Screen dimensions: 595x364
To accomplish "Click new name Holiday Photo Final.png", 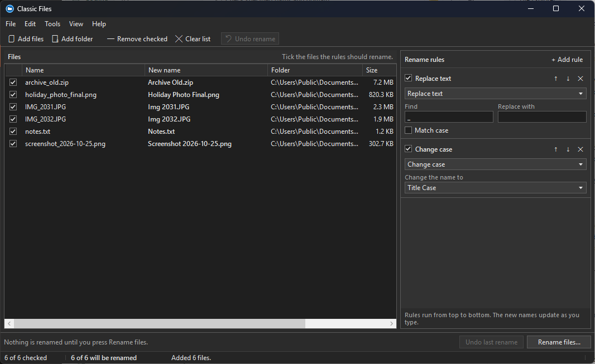I will (x=184, y=94).
